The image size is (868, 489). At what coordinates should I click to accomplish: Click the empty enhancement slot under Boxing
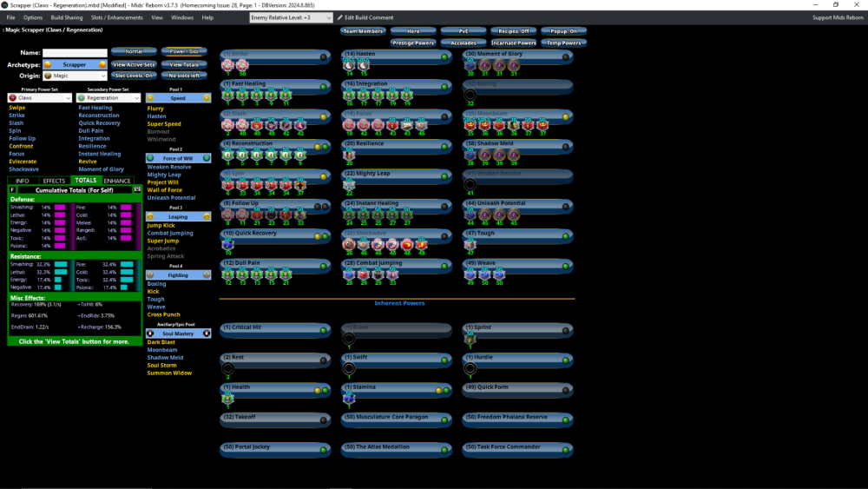470,94
